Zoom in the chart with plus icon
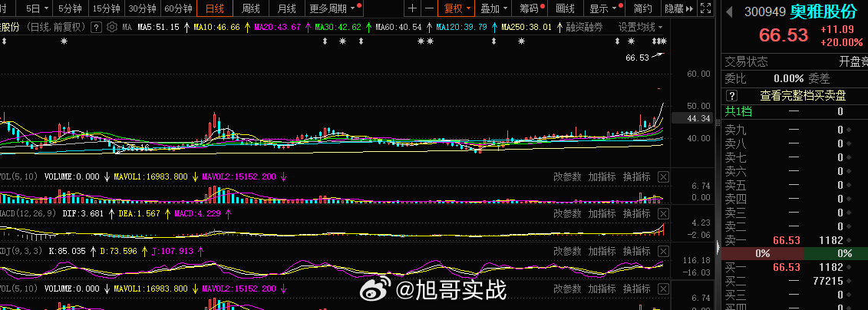This screenshot has height=310, width=868. point(412,8)
